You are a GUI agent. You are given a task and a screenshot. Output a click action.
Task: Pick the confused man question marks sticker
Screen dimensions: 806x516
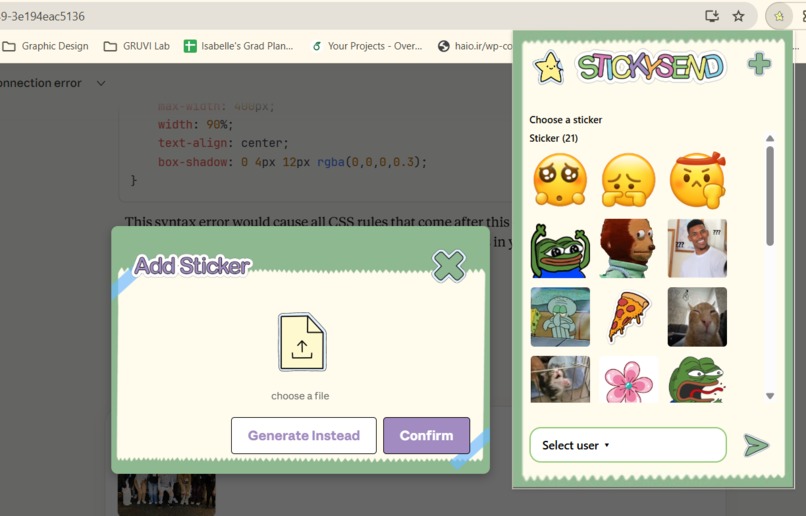(697, 248)
